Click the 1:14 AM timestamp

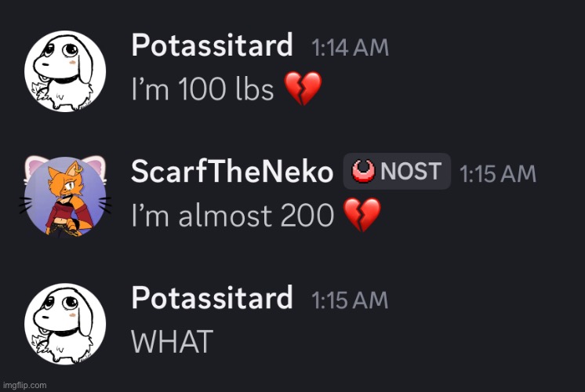[350, 48]
